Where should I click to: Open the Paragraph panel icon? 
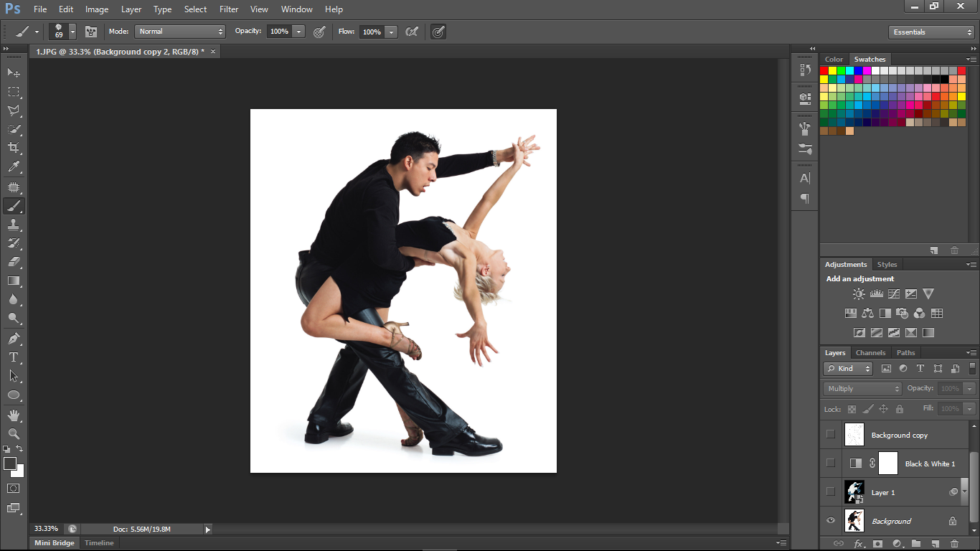(x=805, y=198)
